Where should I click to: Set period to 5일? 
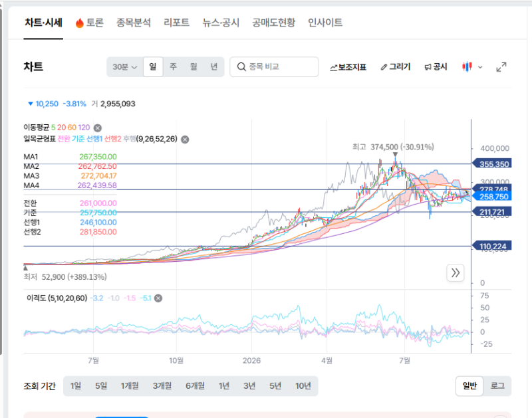click(101, 386)
